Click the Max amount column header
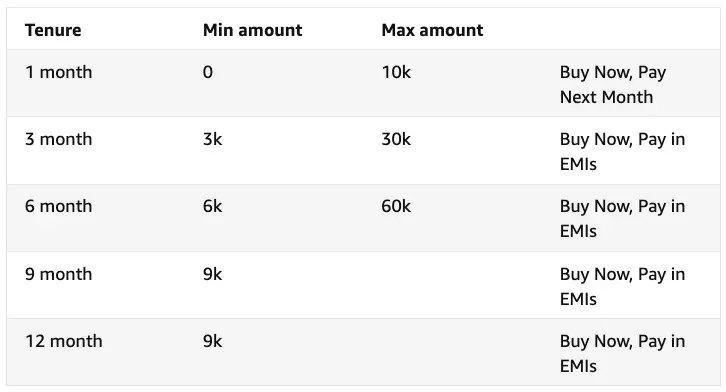This screenshot has width=726, height=392. click(432, 30)
